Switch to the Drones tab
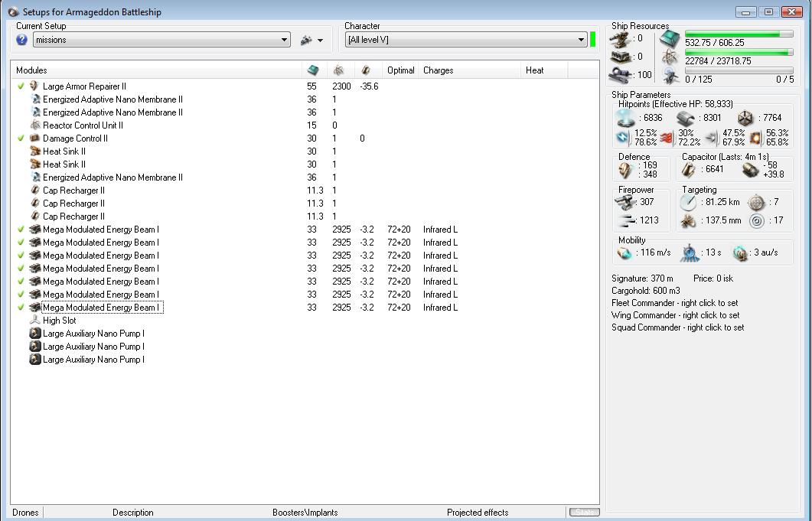This screenshot has height=521, width=812. point(25,512)
